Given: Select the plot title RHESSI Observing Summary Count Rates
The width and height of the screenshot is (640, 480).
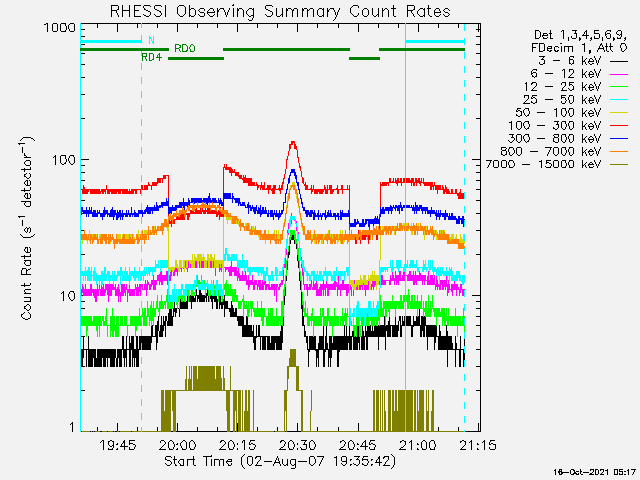Looking at the screenshot, I should pos(280,11).
